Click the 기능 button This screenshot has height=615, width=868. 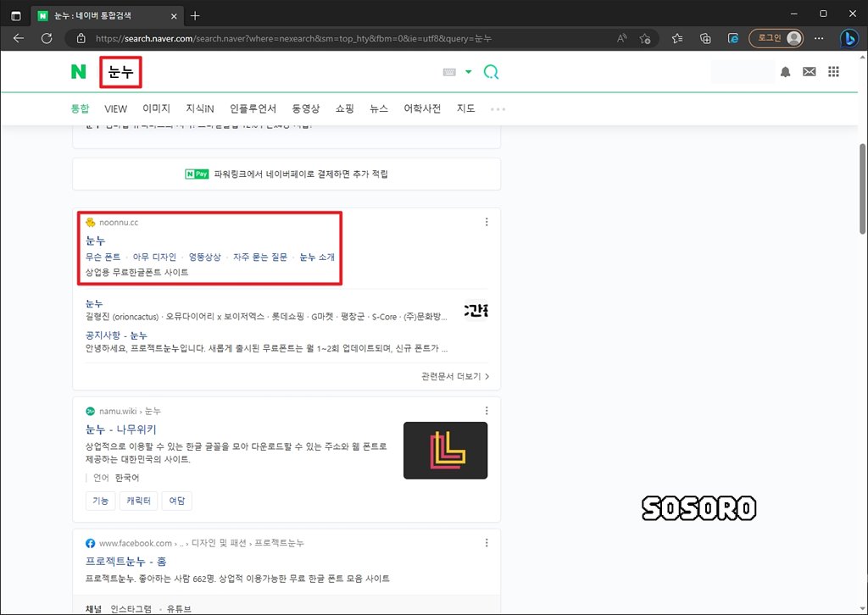click(101, 501)
